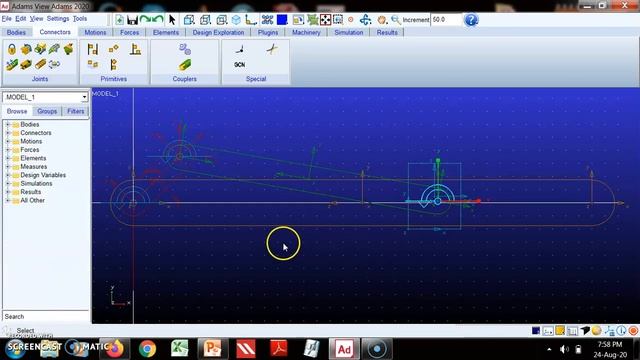Expand the Measures tree folder
Image resolution: width=640 pixels, height=360 pixels.
tap(7, 167)
